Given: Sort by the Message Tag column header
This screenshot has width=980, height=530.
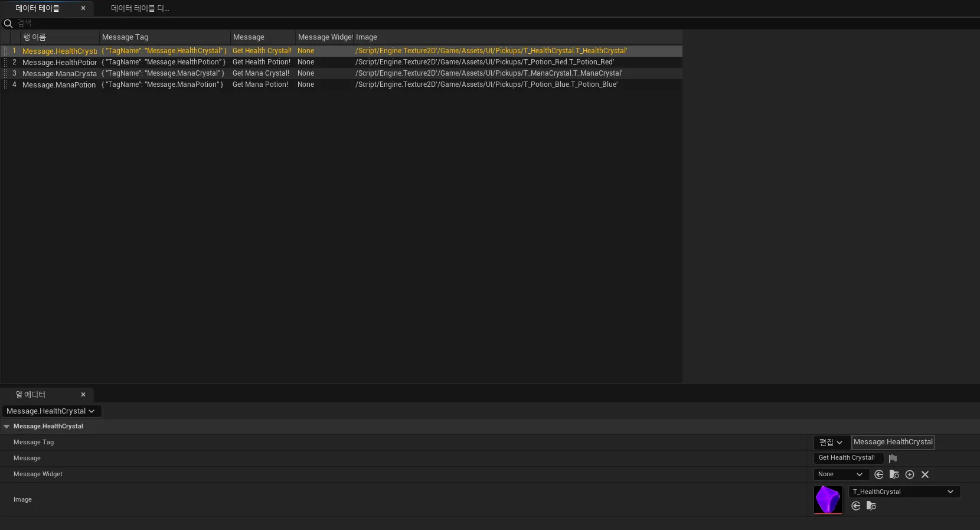Looking at the screenshot, I should (165, 37).
